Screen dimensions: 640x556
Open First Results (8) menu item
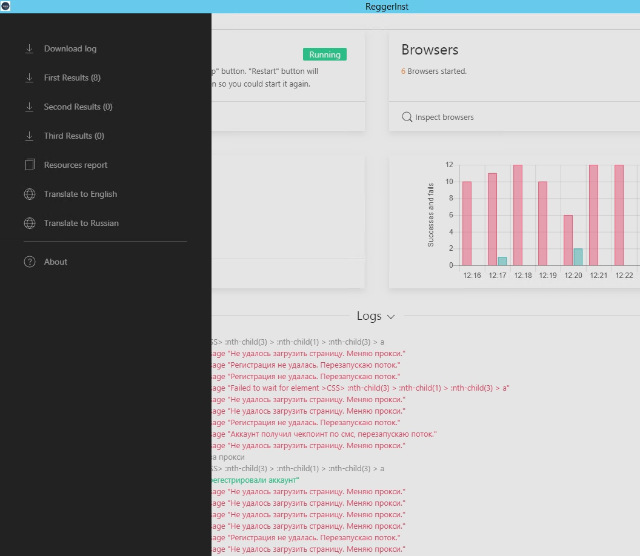72,77
